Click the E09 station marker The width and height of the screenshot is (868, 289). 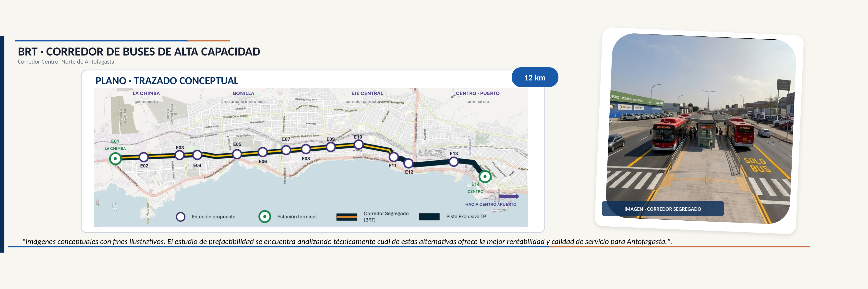(x=331, y=147)
